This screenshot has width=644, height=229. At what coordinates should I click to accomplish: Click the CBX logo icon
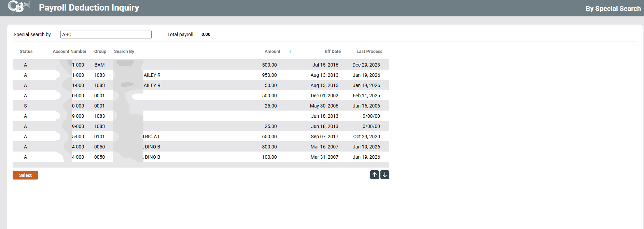point(19,7)
